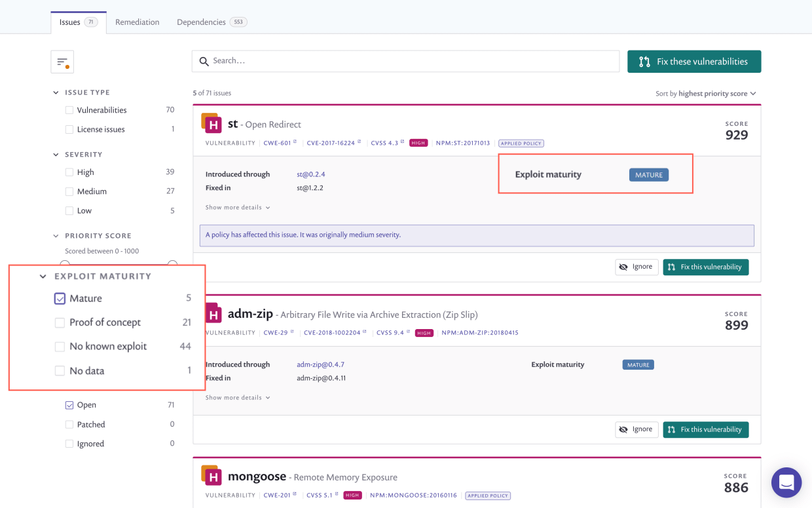Click the search magnifier icon

coord(204,61)
